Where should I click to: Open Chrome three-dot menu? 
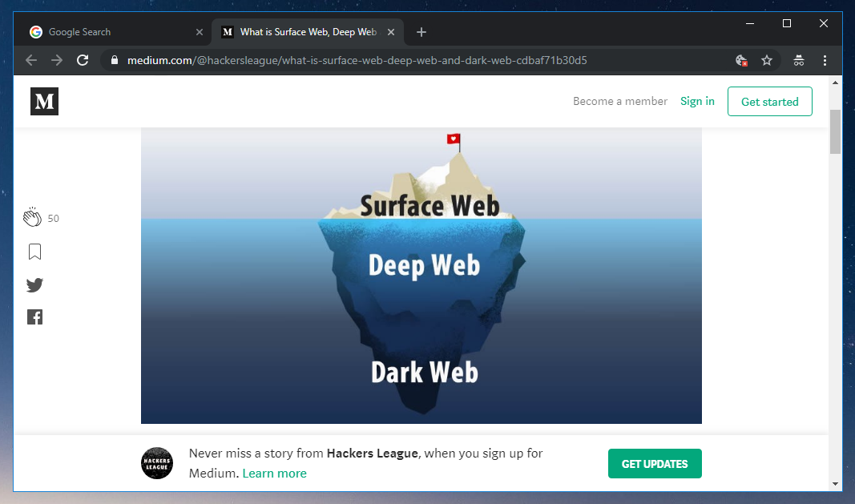tap(825, 60)
